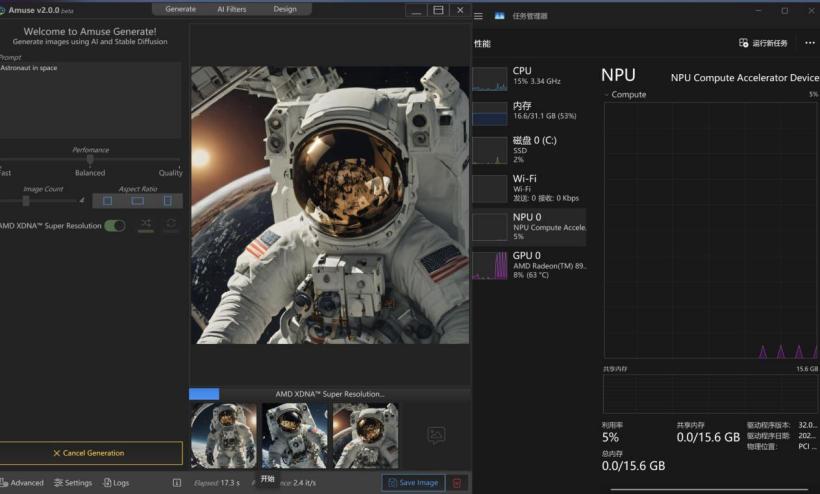Open Task Manager hamburger navigation menu
Viewport: 820px width, 494px height.
click(x=478, y=16)
